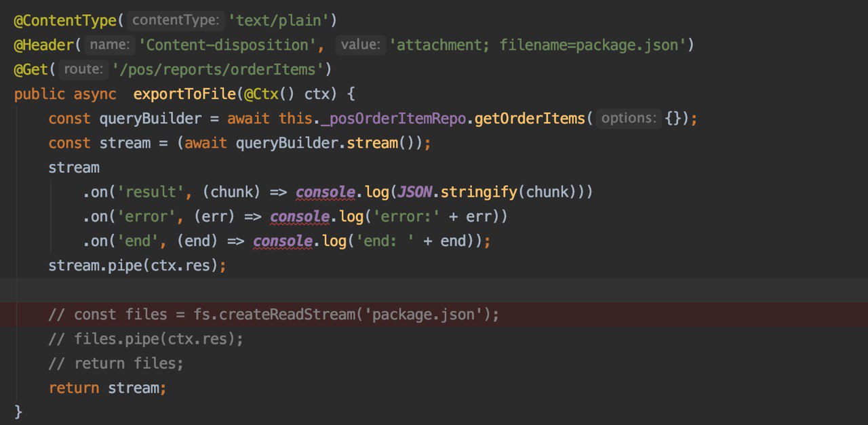The height and width of the screenshot is (425, 868).
Task: Click the first underlined console in 'result' handler
Action: (325, 192)
